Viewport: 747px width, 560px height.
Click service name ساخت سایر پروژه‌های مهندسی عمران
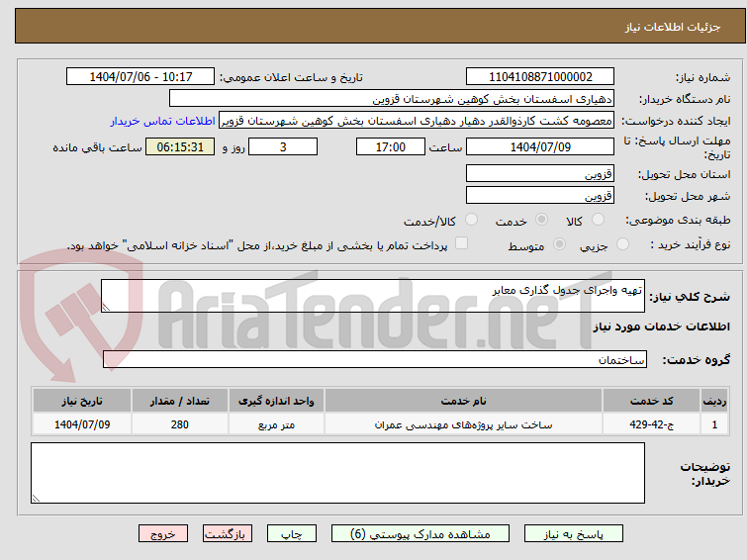pos(464,424)
